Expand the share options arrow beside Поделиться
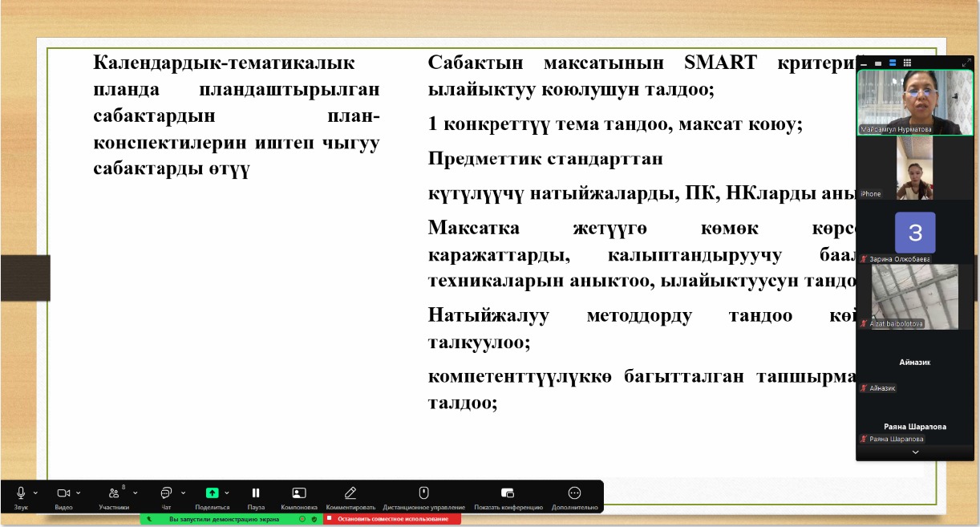Viewport: 980px width, 527px height. (227, 493)
